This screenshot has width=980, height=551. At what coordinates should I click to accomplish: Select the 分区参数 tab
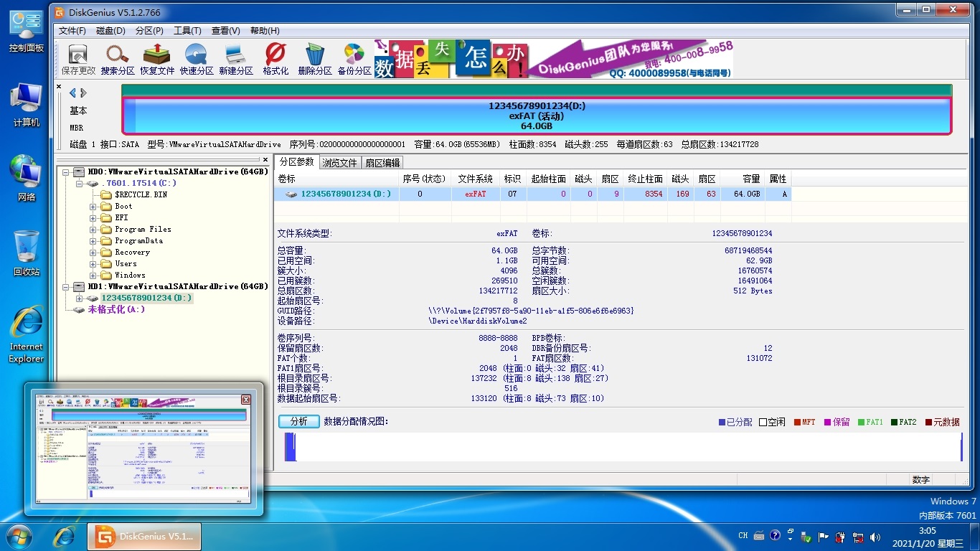point(296,162)
